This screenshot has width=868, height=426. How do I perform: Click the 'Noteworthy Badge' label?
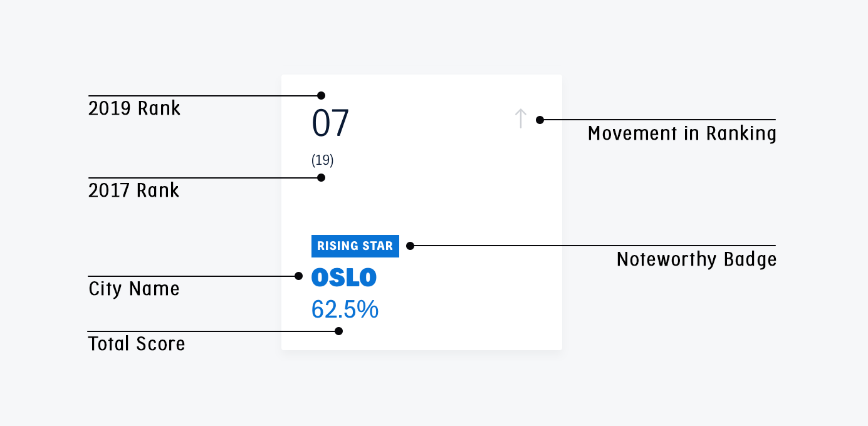tap(696, 259)
